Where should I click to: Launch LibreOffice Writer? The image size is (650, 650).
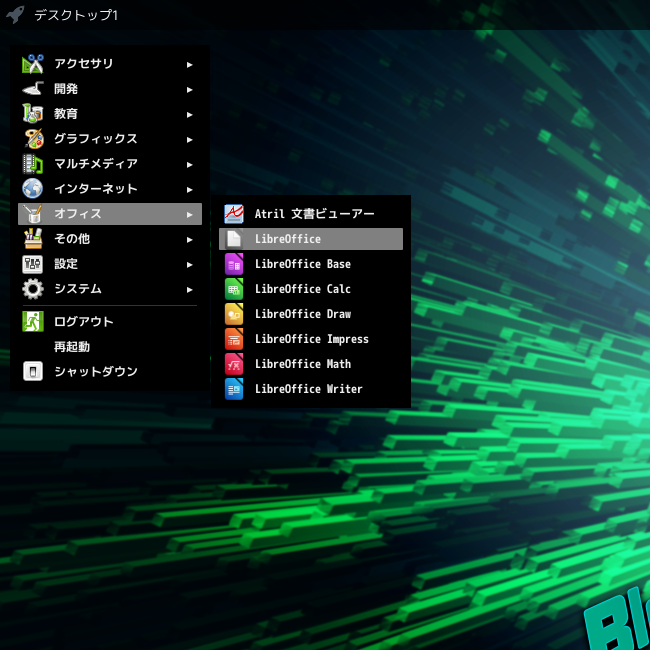(311, 389)
